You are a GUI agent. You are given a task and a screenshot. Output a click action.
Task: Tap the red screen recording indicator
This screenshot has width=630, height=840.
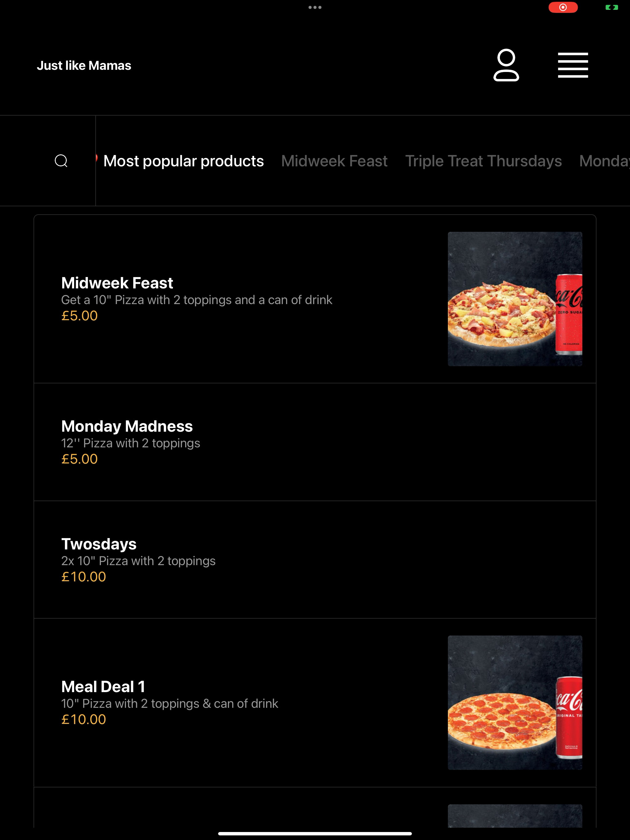(563, 7)
